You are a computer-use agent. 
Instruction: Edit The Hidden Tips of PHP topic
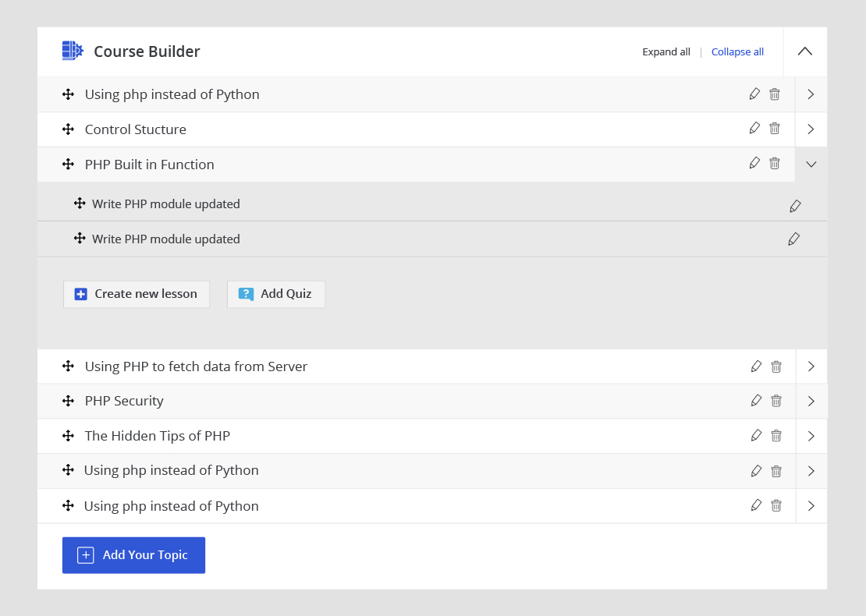pyautogui.click(x=756, y=436)
